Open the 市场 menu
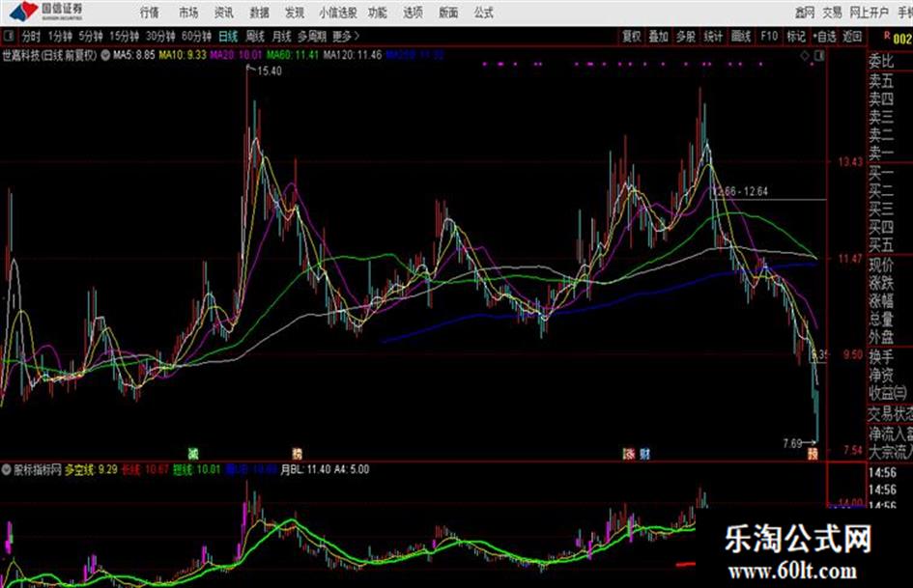The width and height of the screenshot is (913, 588). click(x=188, y=13)
